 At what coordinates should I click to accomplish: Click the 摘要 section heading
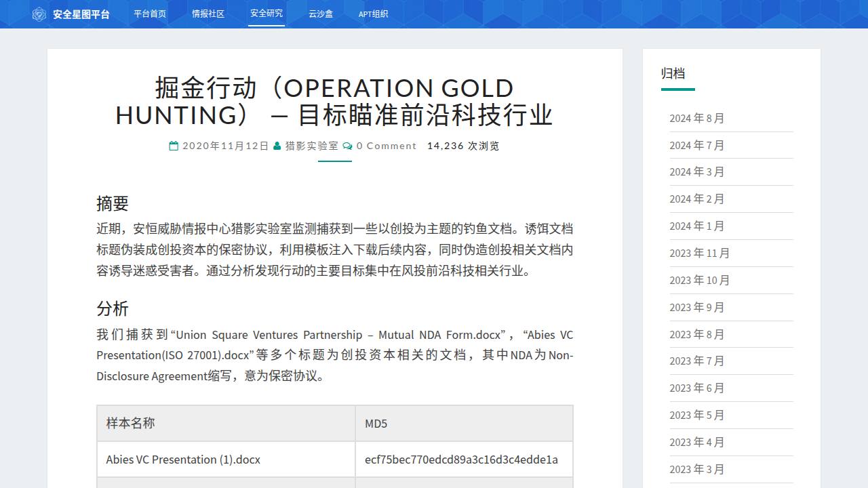coord(113,203)
